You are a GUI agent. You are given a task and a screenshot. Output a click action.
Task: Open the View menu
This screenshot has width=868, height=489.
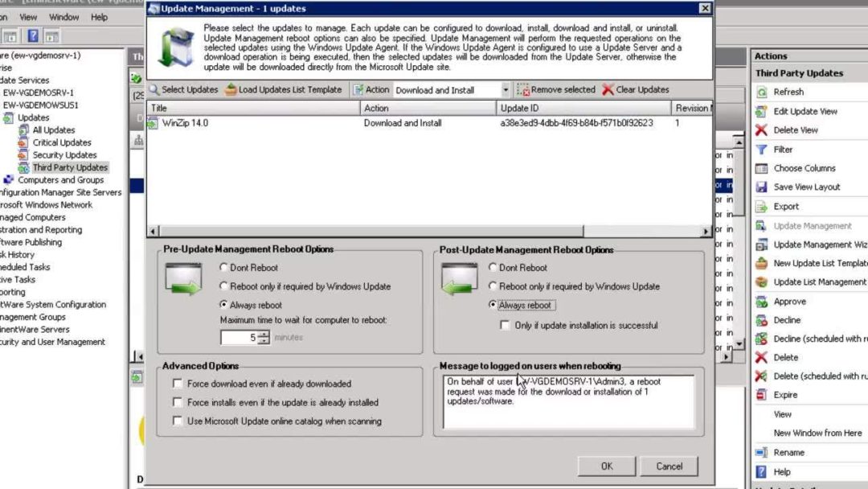pos(28,17)
